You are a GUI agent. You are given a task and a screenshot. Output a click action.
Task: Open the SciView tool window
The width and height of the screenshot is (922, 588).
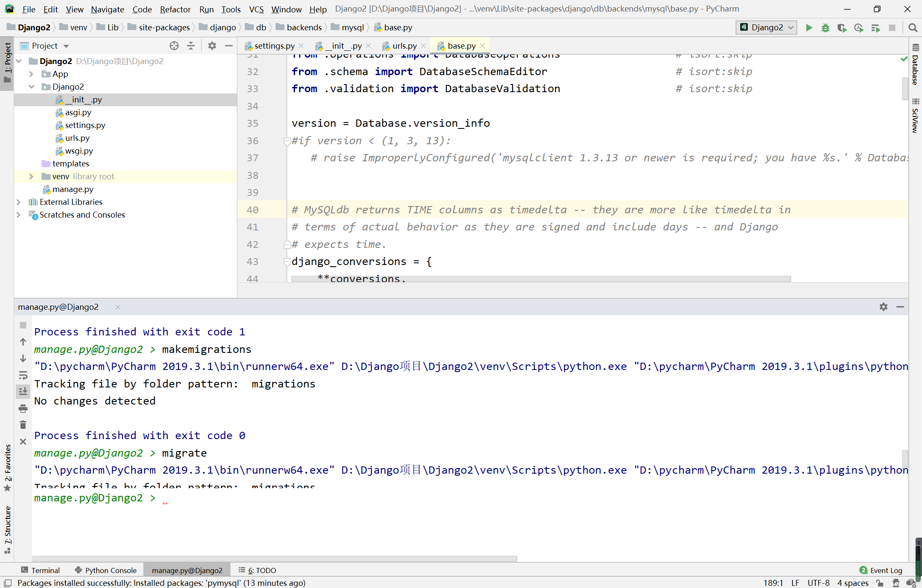(915, 116)
